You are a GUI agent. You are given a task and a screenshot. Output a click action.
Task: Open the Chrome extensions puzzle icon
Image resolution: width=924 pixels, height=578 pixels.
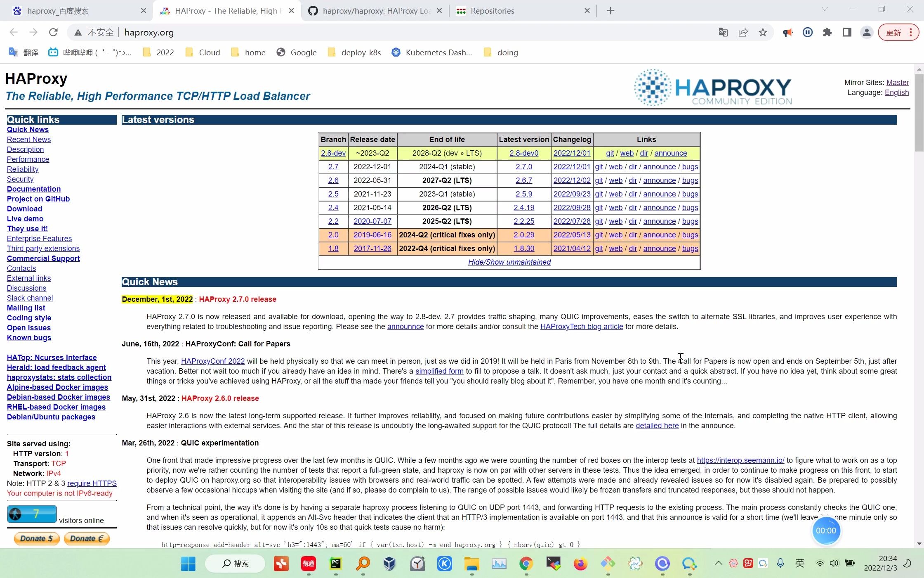(x=827, y=32)
